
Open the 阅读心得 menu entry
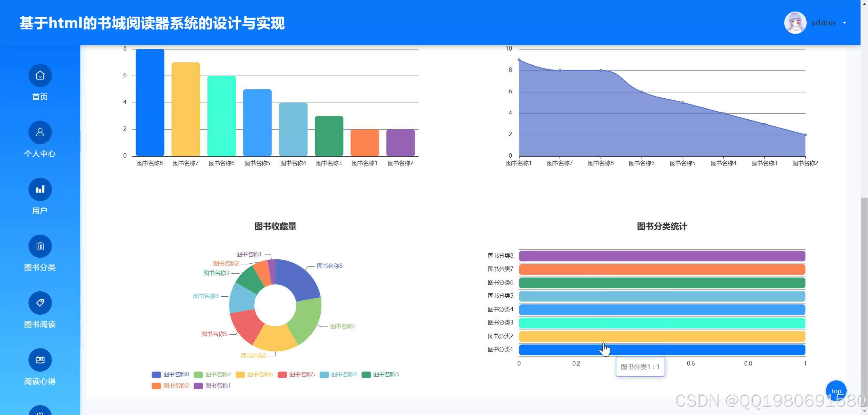click(40, 381)
